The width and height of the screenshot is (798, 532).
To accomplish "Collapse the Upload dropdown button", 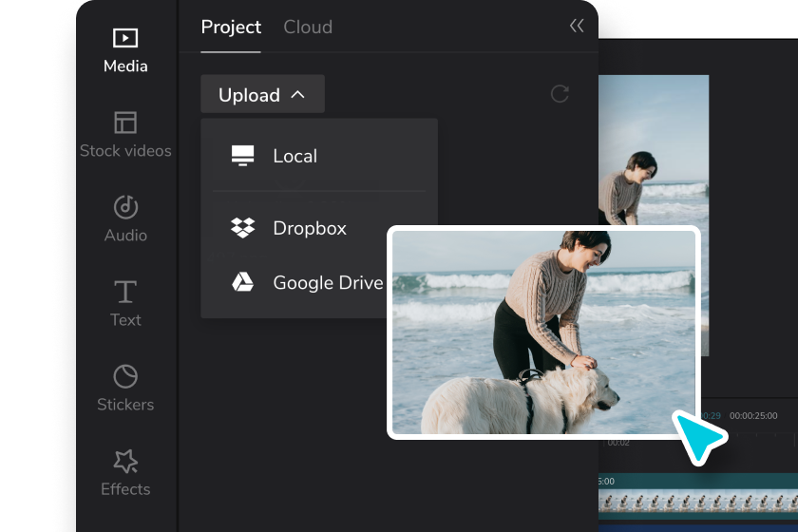I will pos(262,94).
